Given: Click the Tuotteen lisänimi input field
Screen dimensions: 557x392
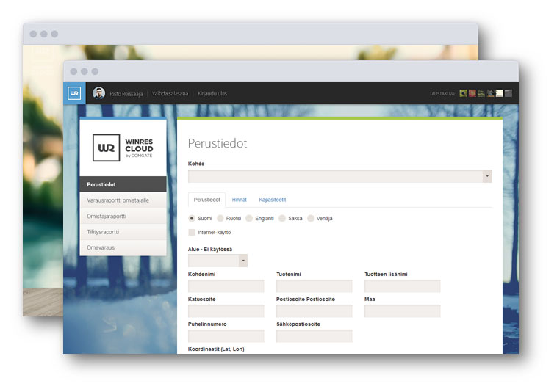Looking at the screenshot, I should (403, 286).
